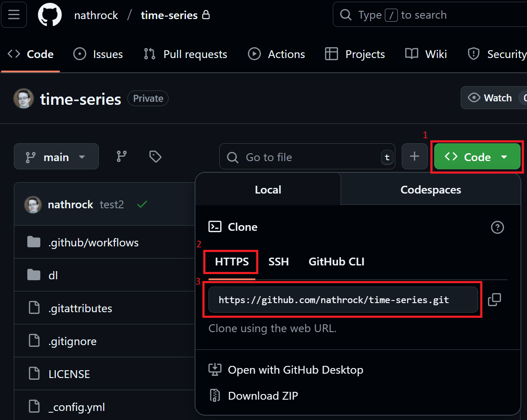Copy the clone URL to clipboard
Viewport: 527px width, 420px height.
494,300
